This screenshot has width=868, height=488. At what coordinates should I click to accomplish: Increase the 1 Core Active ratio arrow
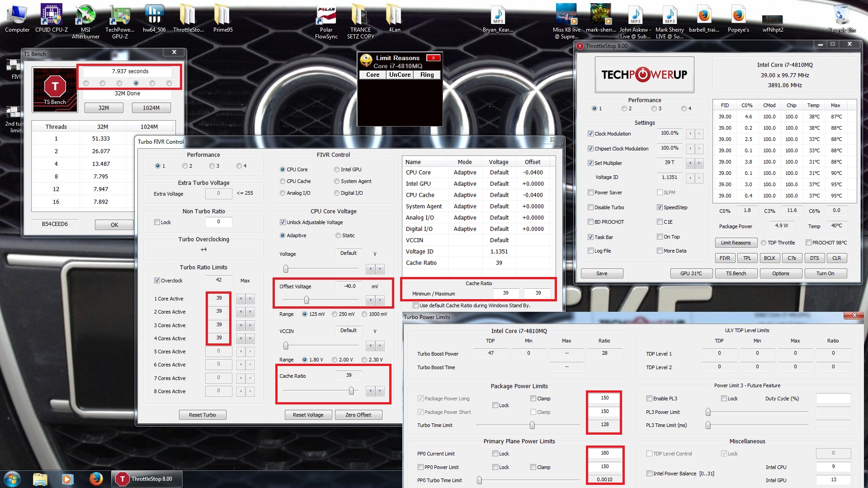tap(250, 299)
